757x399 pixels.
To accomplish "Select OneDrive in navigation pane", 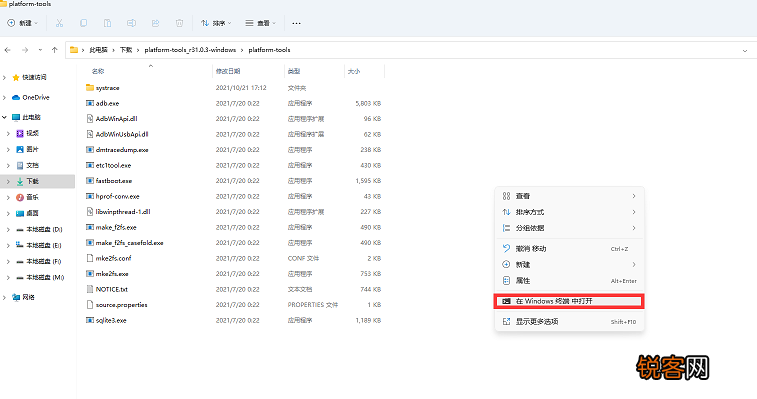I will coord(31,97).
